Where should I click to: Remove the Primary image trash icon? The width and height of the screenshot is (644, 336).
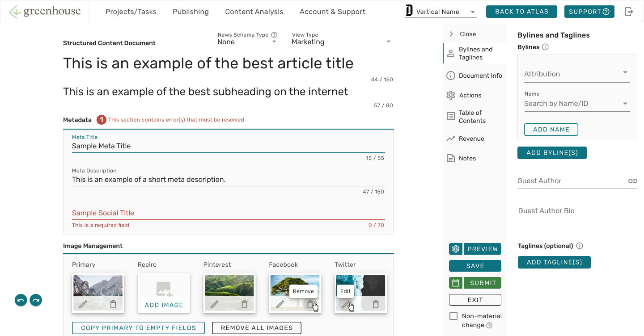click(113, 304)
